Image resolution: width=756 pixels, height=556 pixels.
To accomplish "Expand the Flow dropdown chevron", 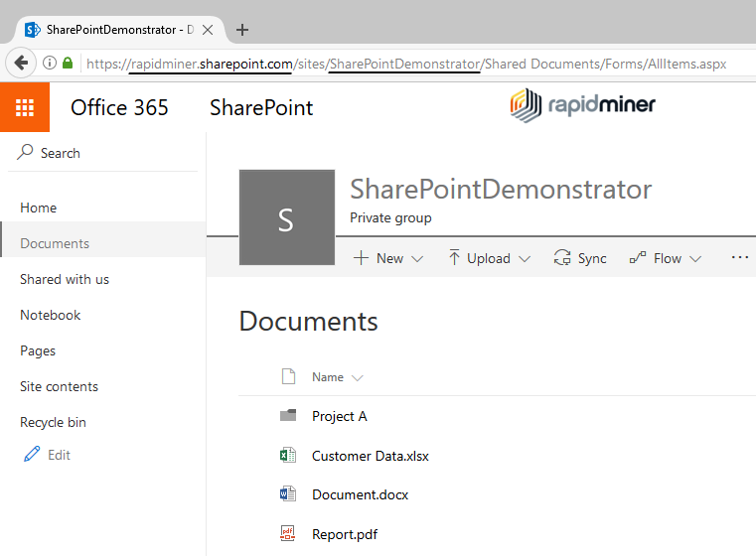I will (x=695, y=259).
